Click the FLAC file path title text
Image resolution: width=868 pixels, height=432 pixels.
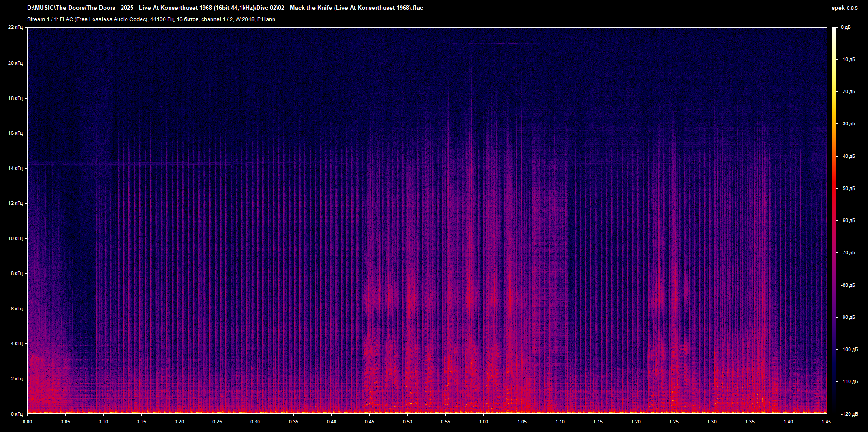[x=225, y=8]
